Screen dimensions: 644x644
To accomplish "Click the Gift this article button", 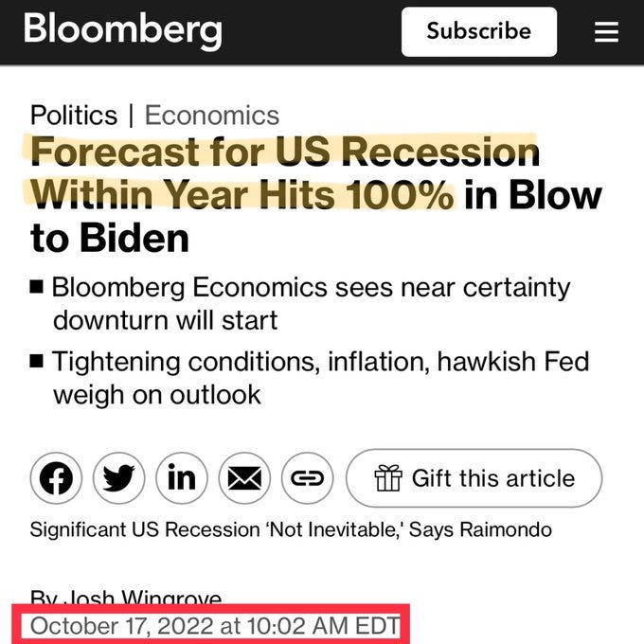I will pyautogui.click(x=474, y=478).
